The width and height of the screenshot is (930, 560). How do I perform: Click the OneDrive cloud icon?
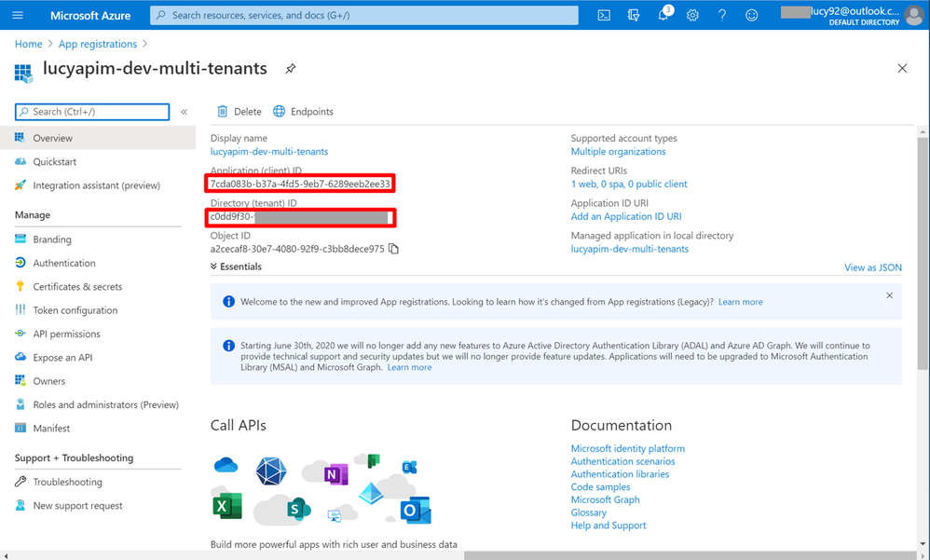click(x=226, y=464)
